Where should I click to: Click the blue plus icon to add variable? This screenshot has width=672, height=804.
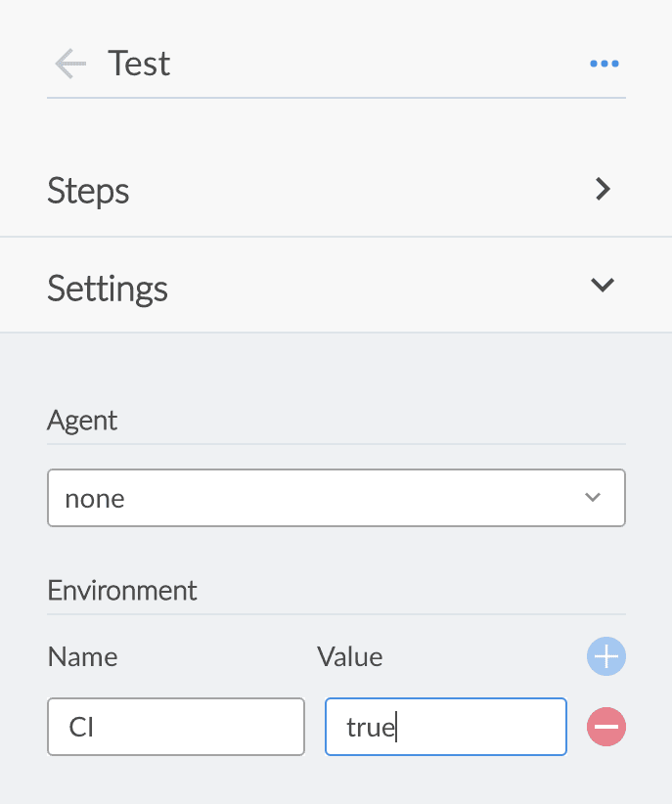click(x=606, y=656)
